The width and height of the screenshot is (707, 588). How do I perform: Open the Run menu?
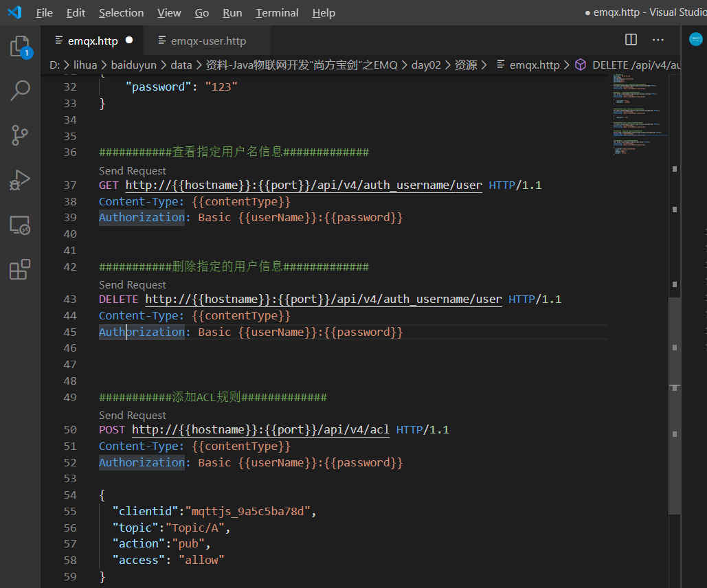232,12
